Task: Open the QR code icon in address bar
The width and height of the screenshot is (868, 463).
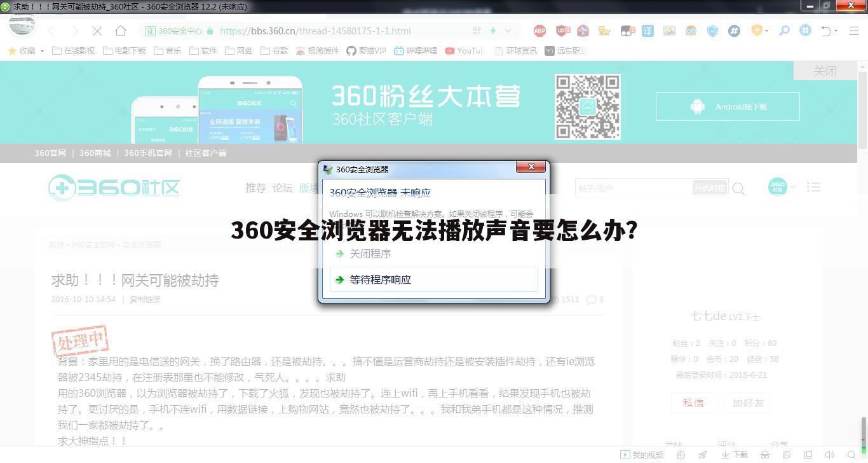Action: [x=477, y=31]
